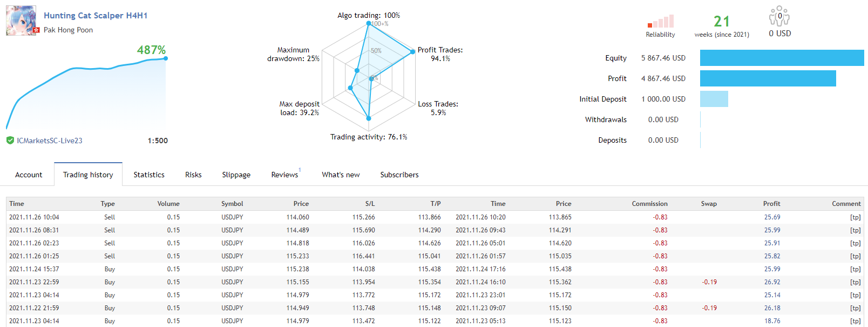Switch to the Statistics tab
The width and height of the screenshot is (868, 327).
point(149,175)
